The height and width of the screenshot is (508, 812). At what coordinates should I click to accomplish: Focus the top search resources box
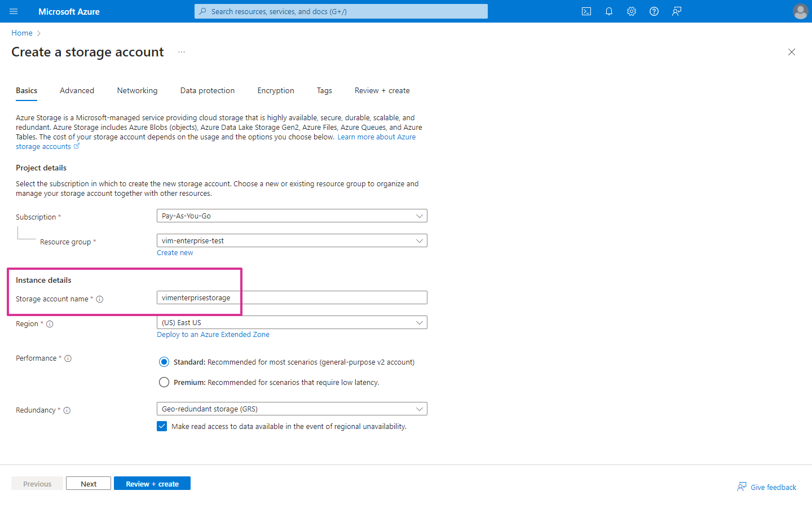point(341,11)
